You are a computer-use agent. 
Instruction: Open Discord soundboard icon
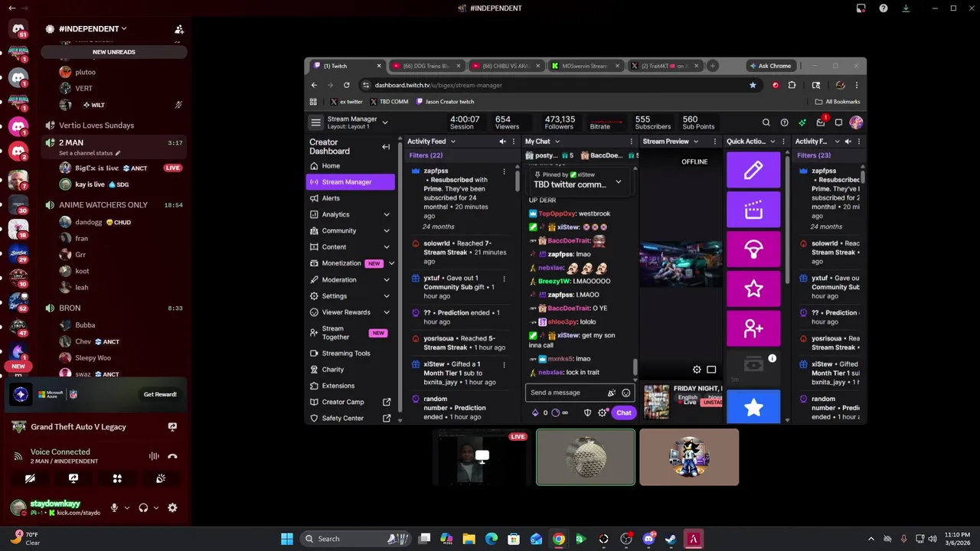[x=161, y=478]
